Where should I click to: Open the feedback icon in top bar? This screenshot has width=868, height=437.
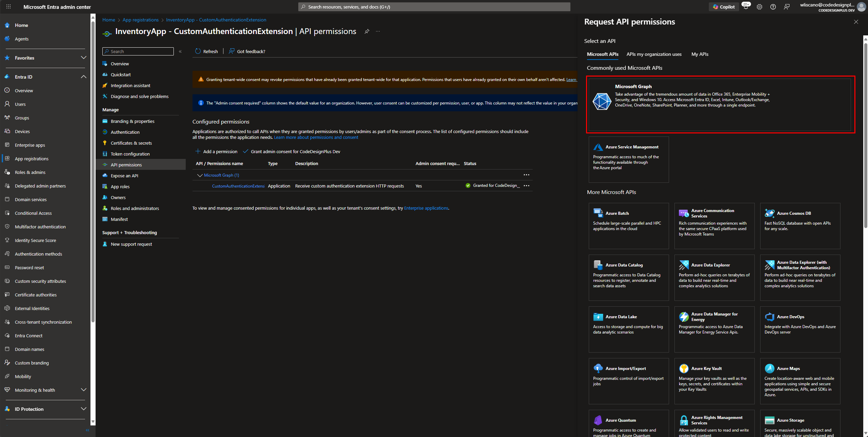click(787, 7)
